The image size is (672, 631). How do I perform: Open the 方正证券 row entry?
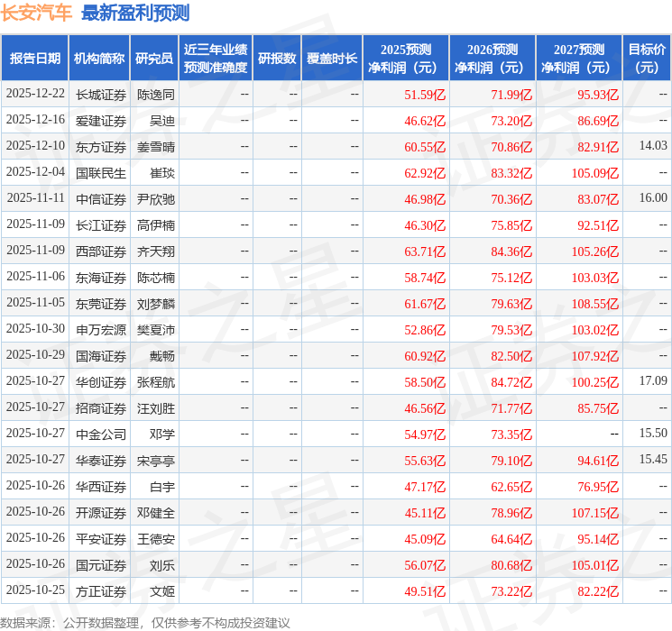(x=101, y=591)
